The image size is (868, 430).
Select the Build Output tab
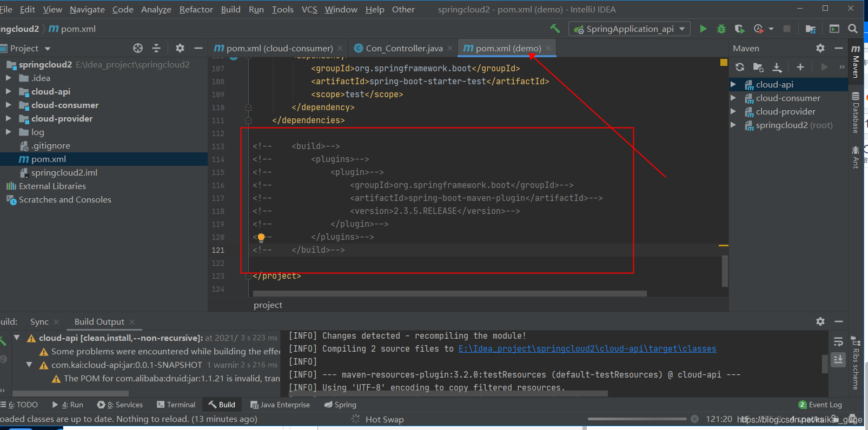pyautogui.click(x=99, y=321)
